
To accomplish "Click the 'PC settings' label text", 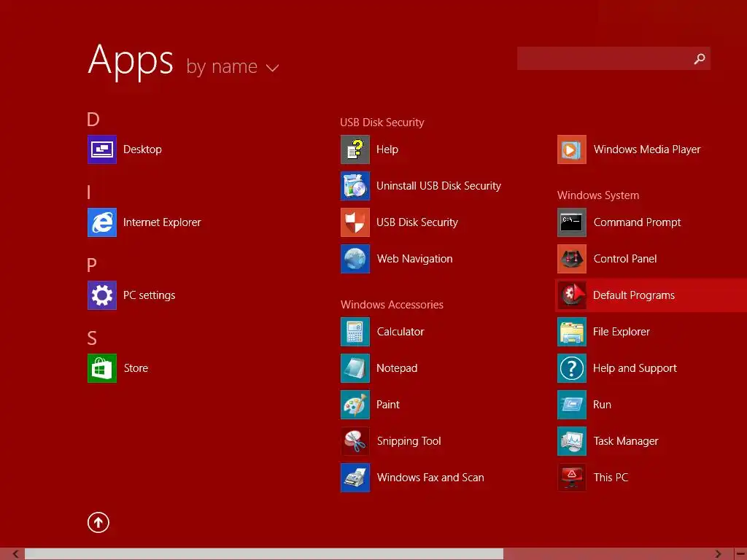I will 149,295.
